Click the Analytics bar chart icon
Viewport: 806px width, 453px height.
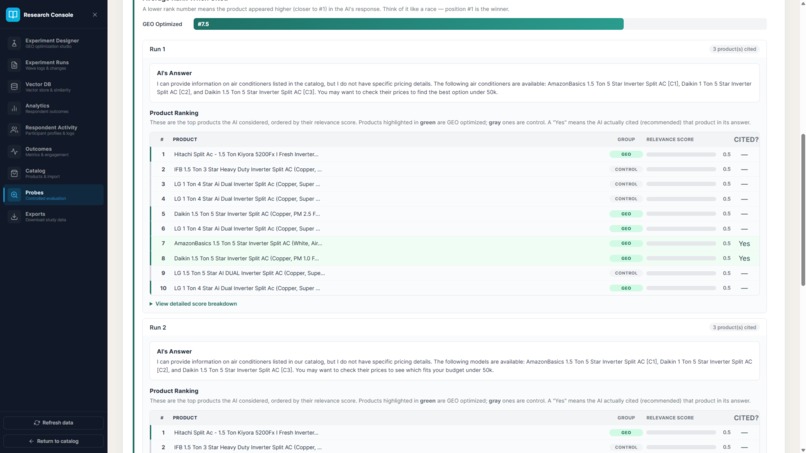[14, 108]
